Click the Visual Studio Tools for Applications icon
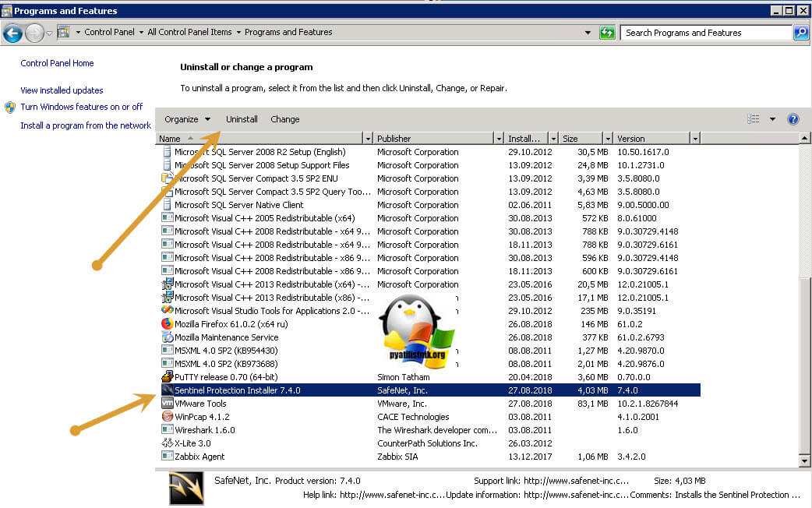Screen dimensions: 812x508 pos(167,311)
